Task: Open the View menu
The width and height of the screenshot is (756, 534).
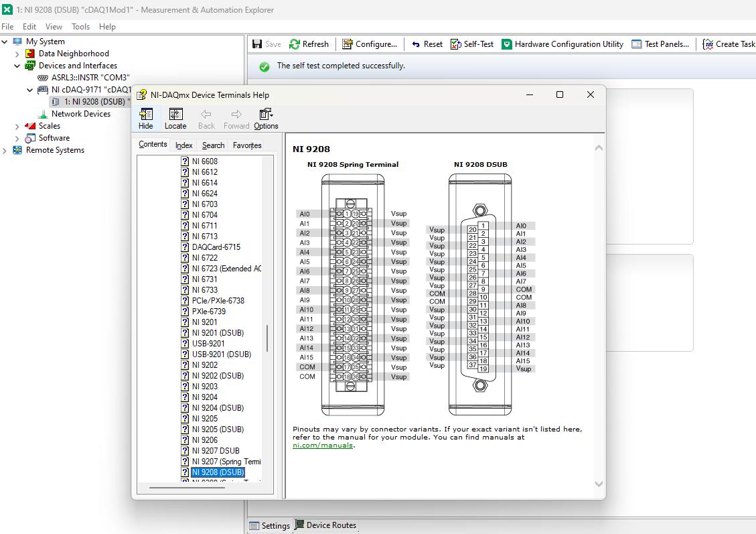Action: coord(54,27)
